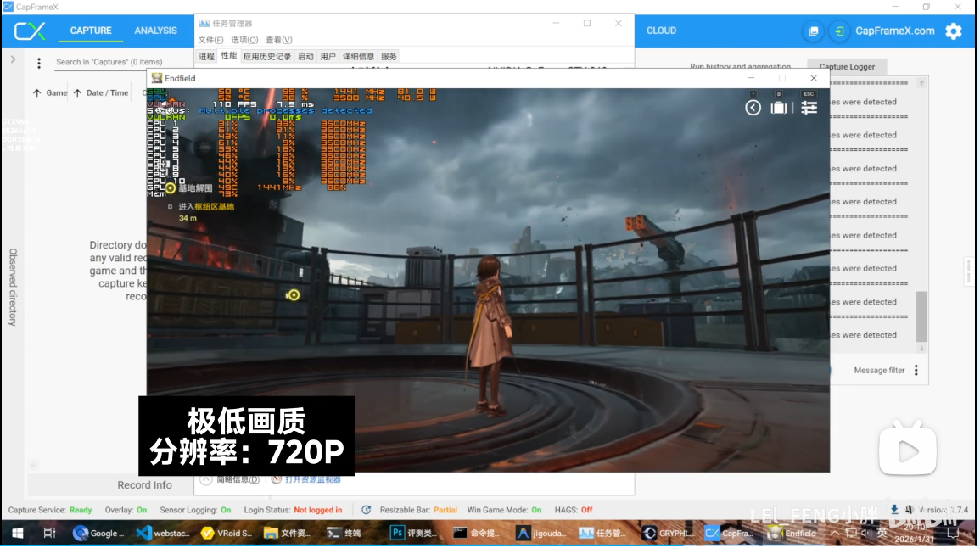The height and width of the screenshot is (548, 980).
Task: Expand the Observed directory side panel
Action: [13, 59]
